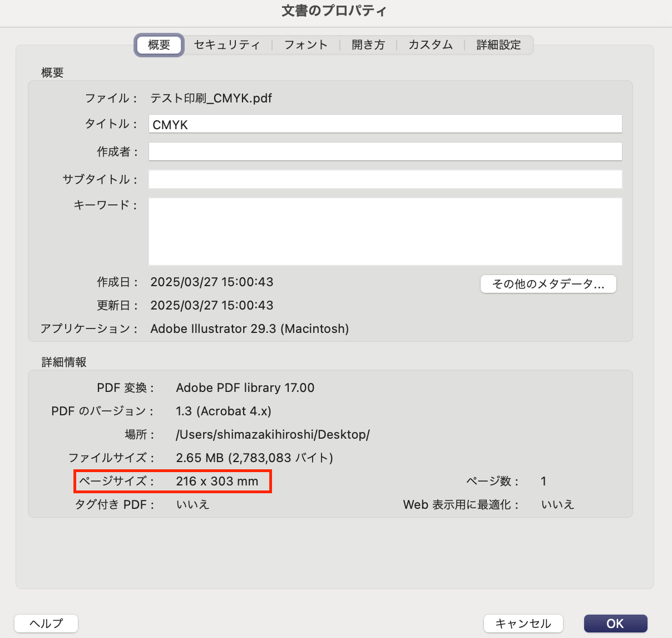The width and height of the screenshot is (672, 638).
Task: Show the 詳細設定 tab
Action: (498, 45)
